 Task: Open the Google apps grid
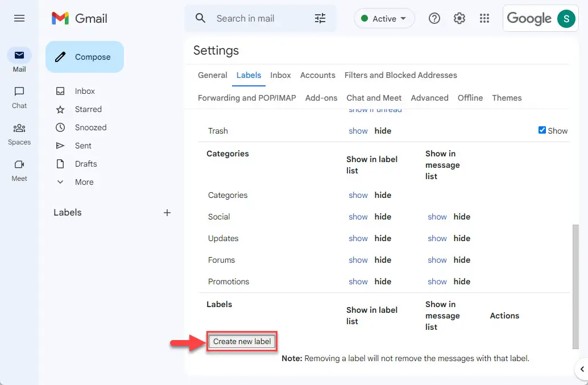(485, 18)
